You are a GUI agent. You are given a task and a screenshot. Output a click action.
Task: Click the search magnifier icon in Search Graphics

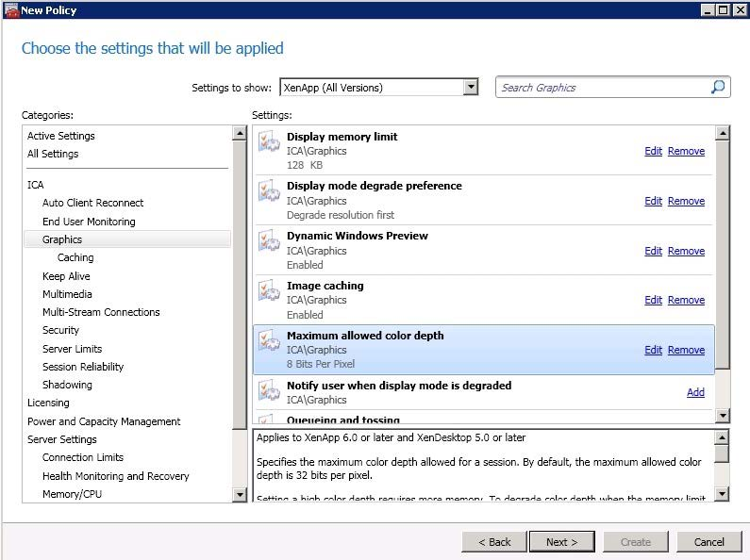(x=718, y=87)
